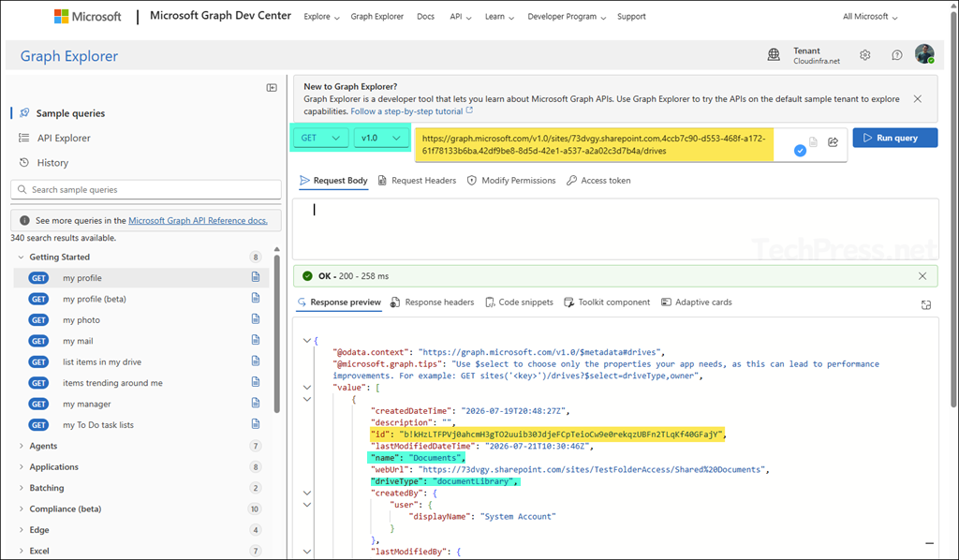Open the GET method dropdown
959x560 pixels.
click(321, 139)
